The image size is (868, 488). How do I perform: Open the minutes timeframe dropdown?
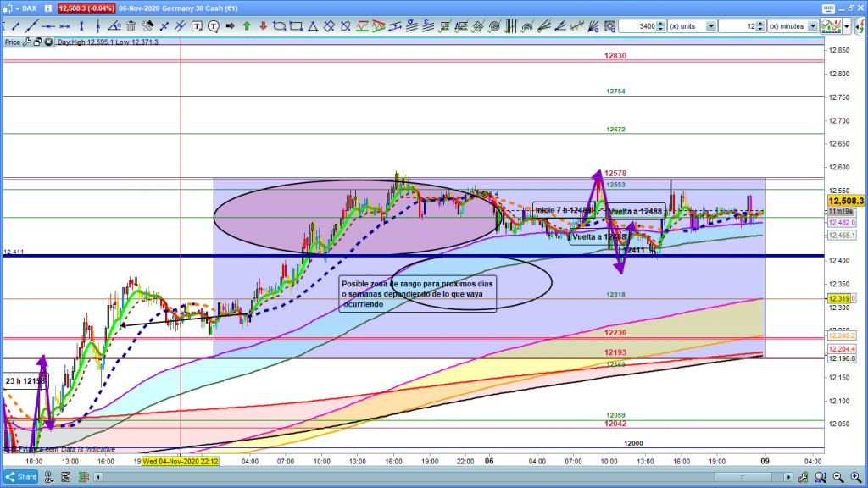tap(814, 26)
